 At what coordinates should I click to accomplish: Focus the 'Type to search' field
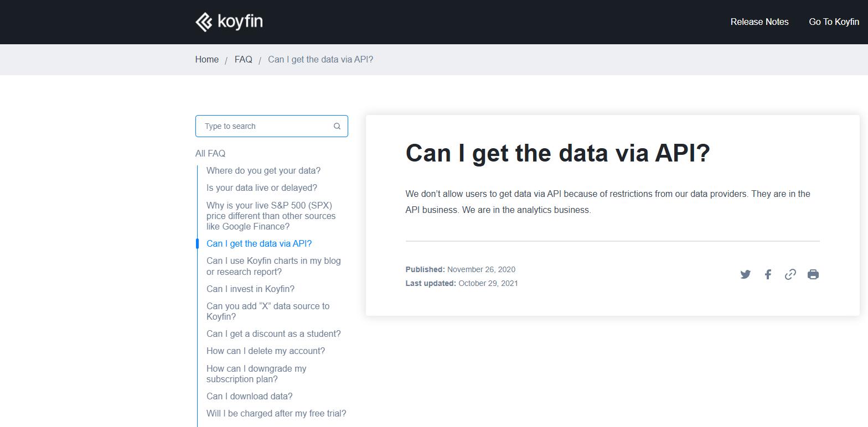click(271, 126)
